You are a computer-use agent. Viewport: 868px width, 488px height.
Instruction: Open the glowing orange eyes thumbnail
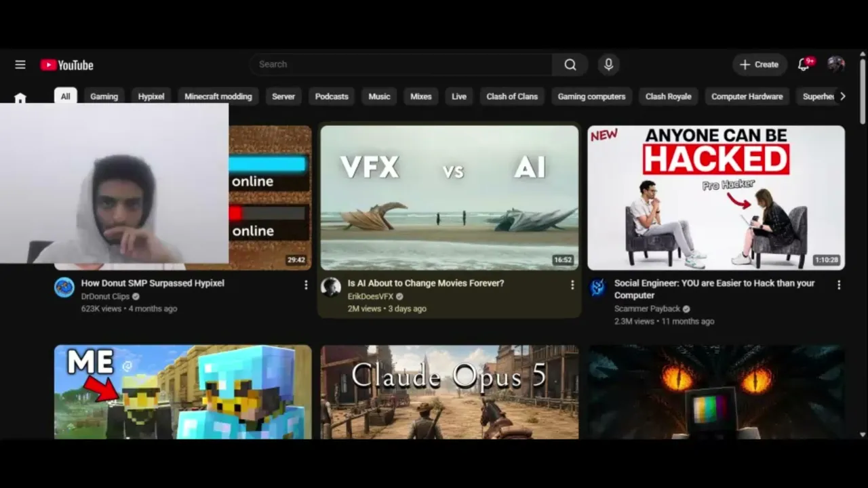pos(716,392)
